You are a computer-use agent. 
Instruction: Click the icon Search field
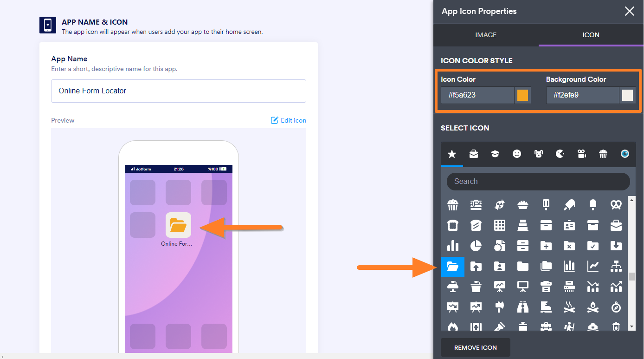tap(538, 182)
